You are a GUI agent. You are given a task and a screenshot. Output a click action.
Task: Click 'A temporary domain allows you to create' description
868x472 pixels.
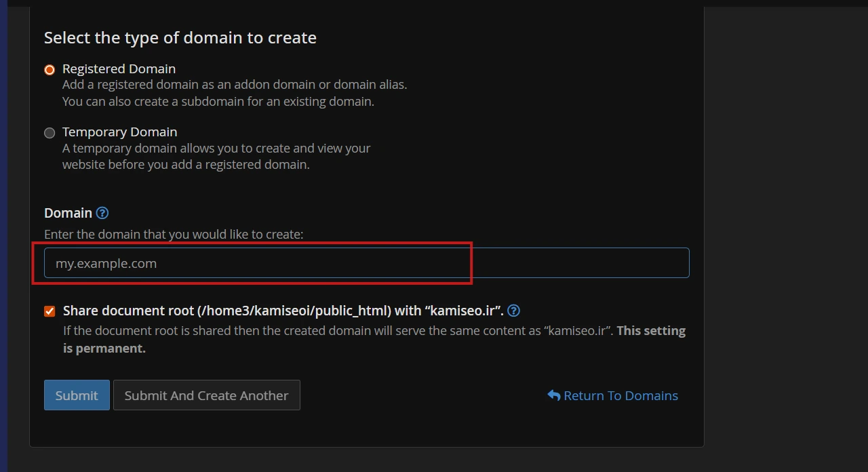coord(216,157)
